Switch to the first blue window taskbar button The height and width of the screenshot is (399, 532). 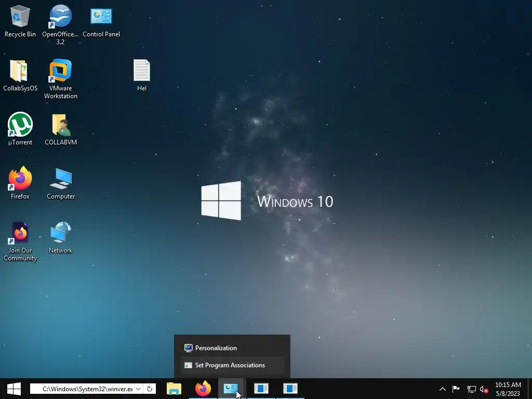(x=261, y=389)
